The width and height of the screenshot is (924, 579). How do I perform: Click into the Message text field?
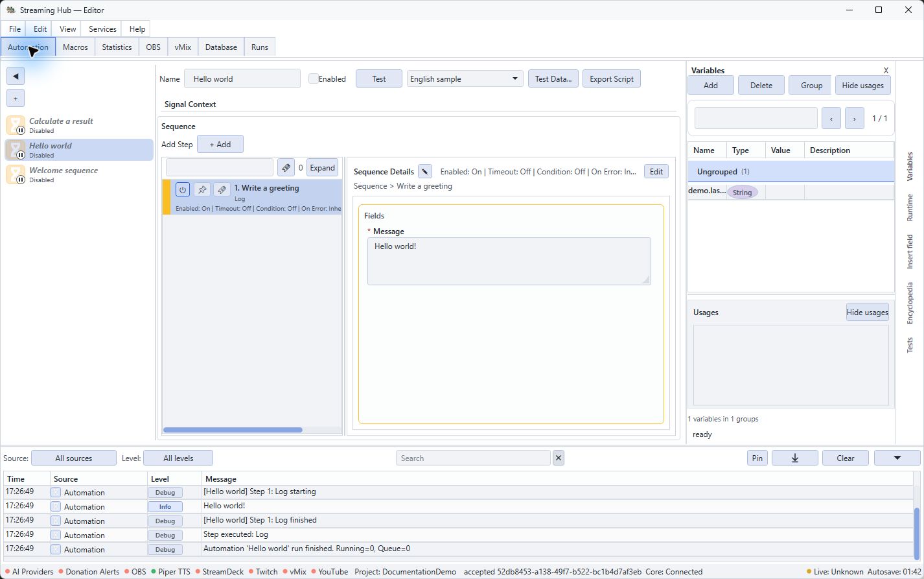click(x=509, y=261)
